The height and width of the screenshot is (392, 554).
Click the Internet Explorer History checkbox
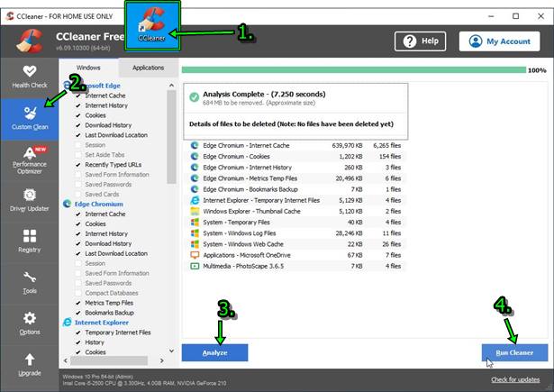coord(78,342)
